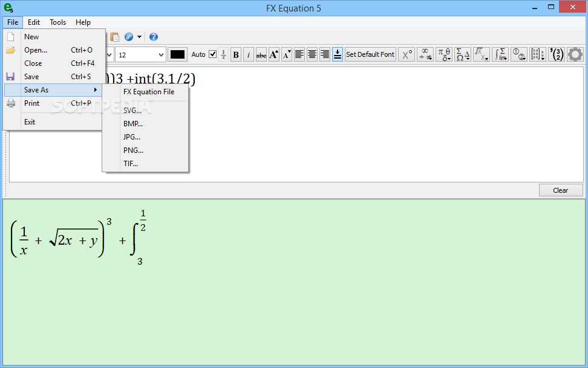This screenshot has width=588, height=368.
Task: Click the rendered equation in green preview
Action: click(x=79, y=237)
